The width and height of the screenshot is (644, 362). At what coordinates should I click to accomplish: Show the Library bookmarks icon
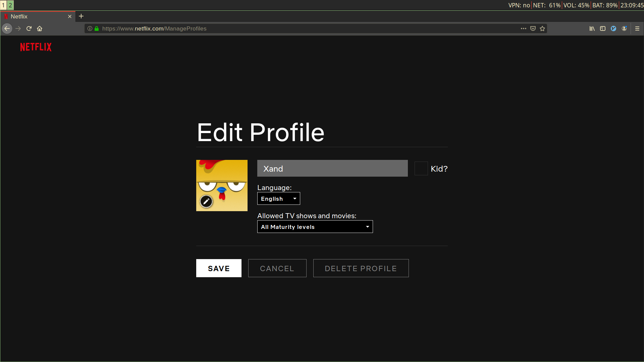592,28
